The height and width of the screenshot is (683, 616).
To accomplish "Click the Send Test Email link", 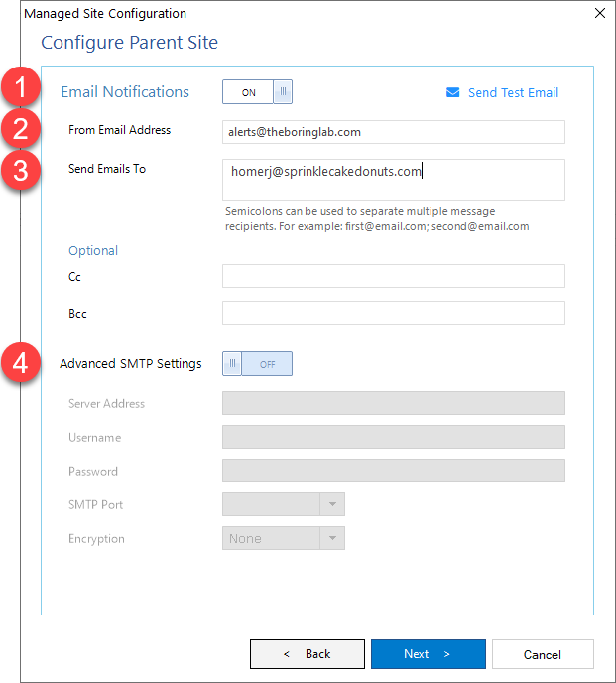I will tap(513, 92).
